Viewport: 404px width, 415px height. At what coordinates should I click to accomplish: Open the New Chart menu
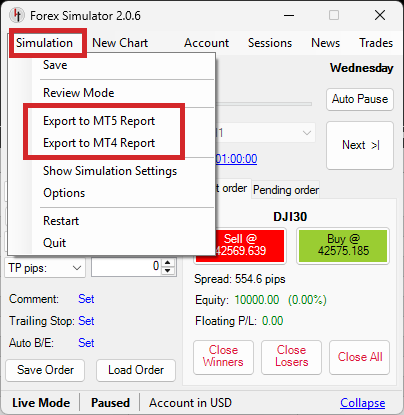pyautogui.click(x=120, y=43)
